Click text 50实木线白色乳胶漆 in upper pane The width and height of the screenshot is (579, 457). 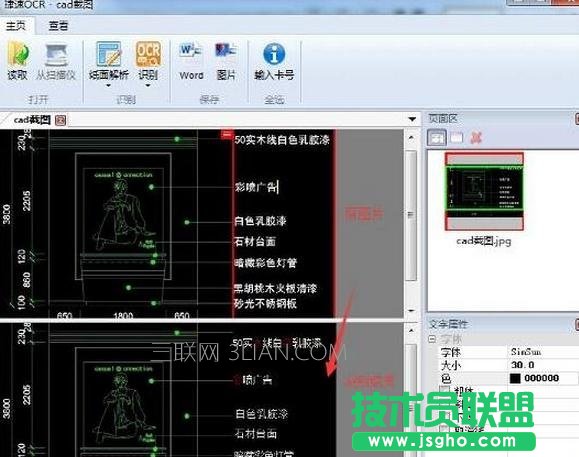coord(282,140)
